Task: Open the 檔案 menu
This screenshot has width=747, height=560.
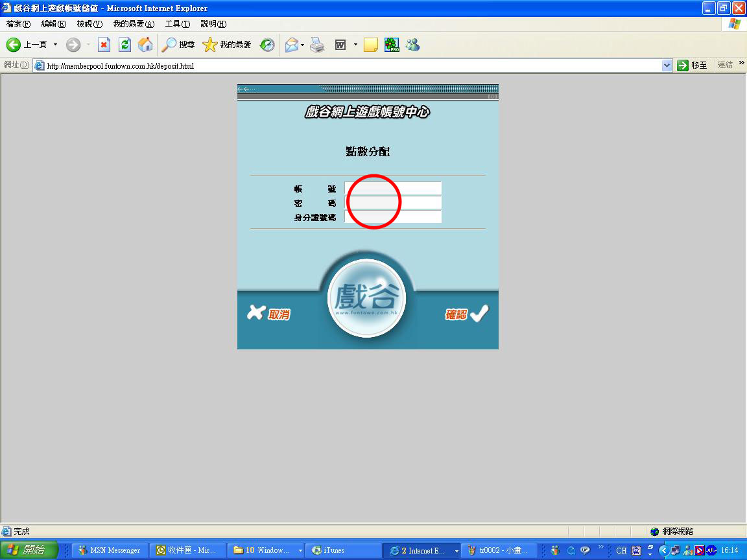Action: 18,24
